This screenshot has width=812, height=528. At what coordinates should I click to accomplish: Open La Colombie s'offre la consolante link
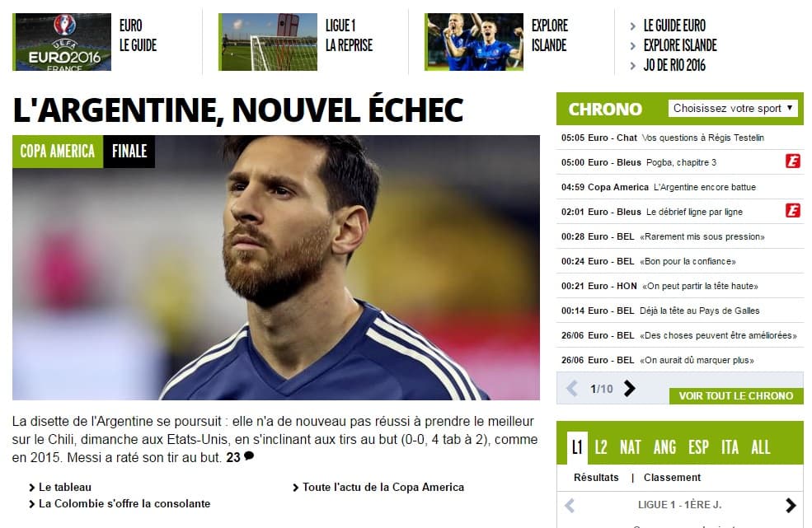(x=124, y=503)
